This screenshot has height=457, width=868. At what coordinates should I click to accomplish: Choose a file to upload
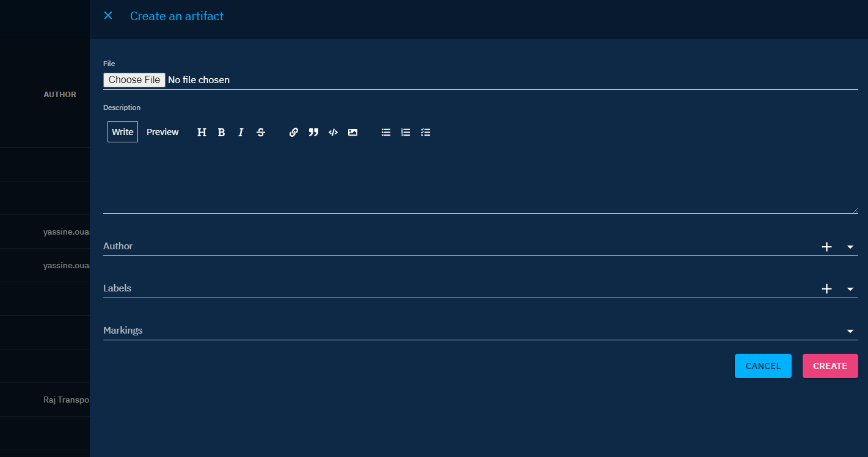click(x=134, y=79)
